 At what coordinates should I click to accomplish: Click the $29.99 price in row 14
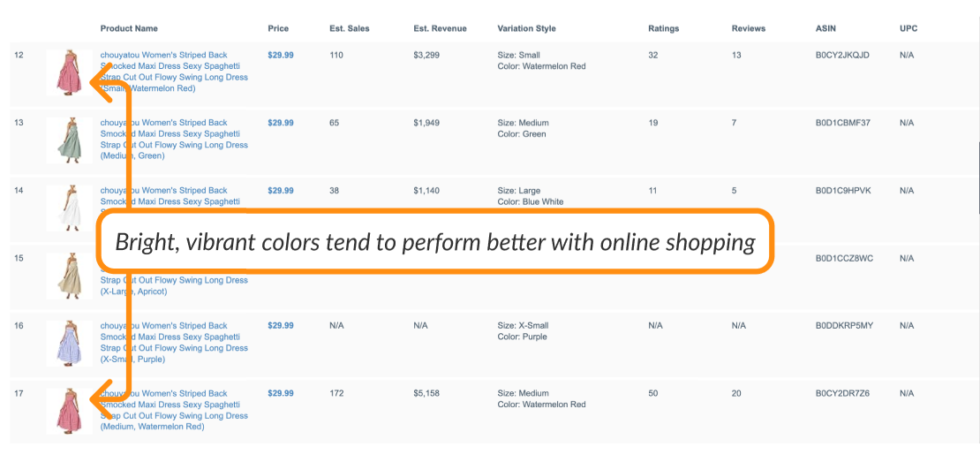click(x=281, y=190)
